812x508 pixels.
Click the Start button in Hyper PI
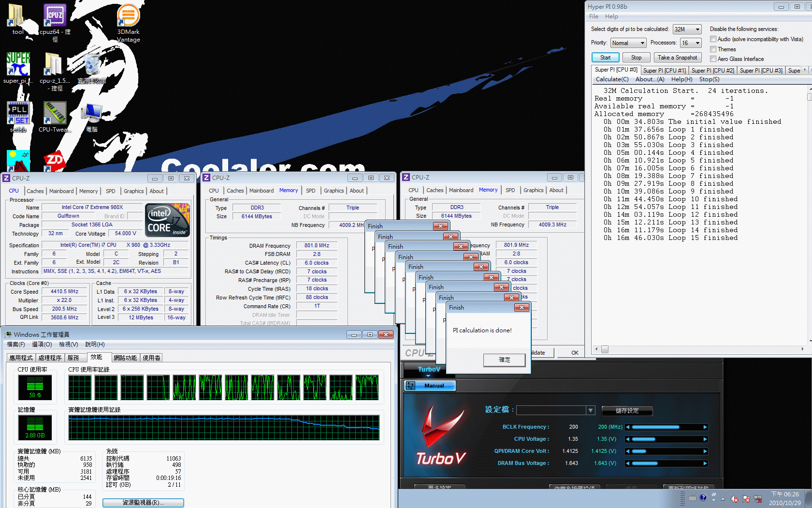pyautogui.click(x=605, y=57)
